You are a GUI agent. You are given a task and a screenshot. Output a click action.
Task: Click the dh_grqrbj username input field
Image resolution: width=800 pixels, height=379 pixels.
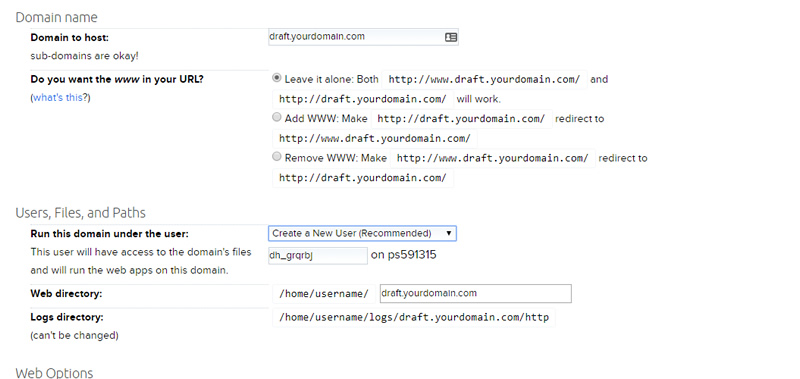(x=318, y=256)
